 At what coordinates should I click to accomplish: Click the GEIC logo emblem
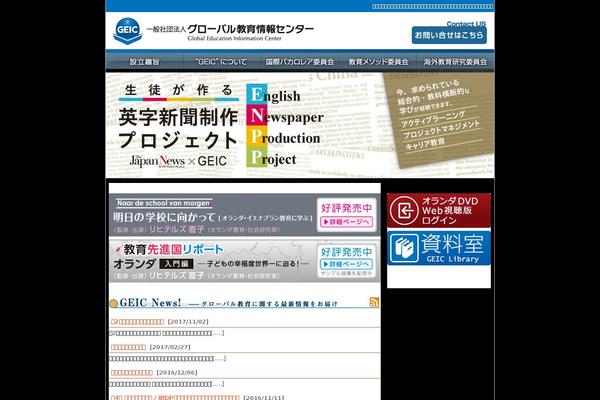pyautogui.click(x=128, y=31)
